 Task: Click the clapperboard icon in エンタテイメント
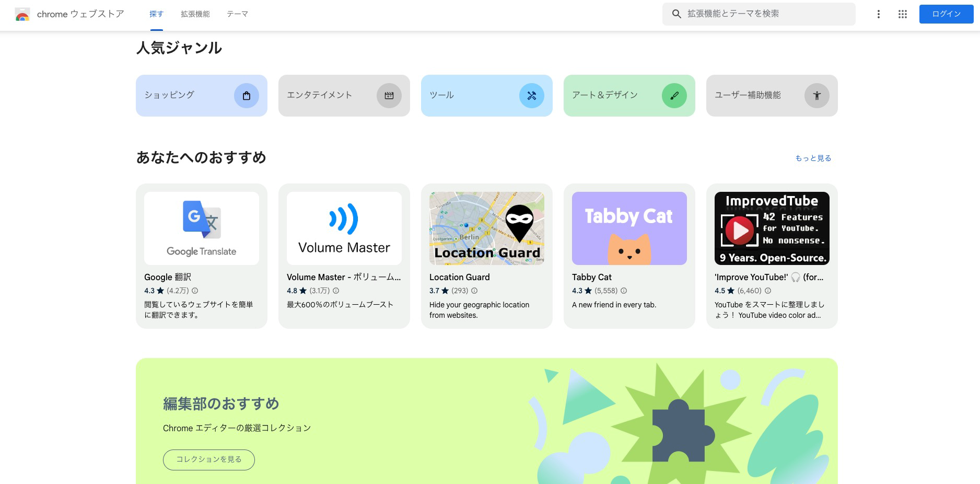coord(389,96)
